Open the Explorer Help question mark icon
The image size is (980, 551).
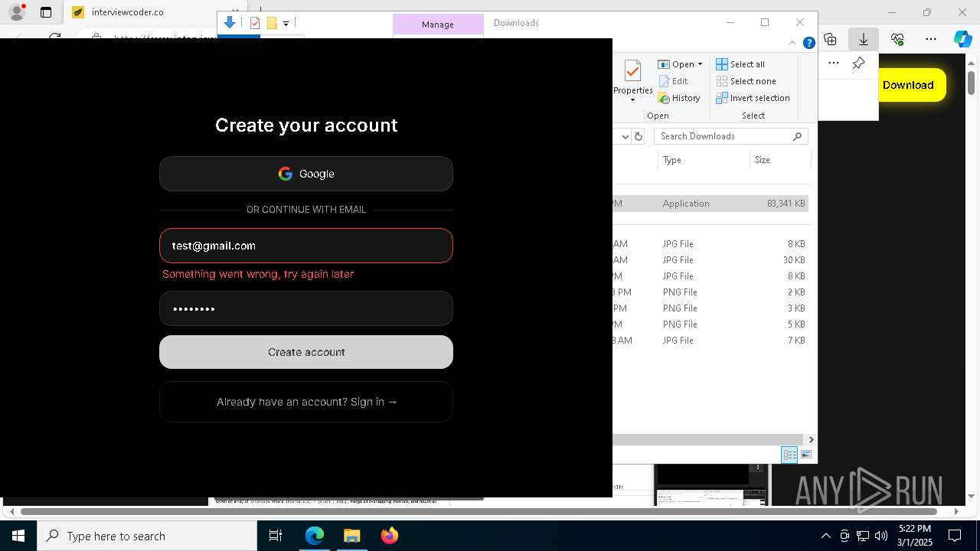coord(808,43)
